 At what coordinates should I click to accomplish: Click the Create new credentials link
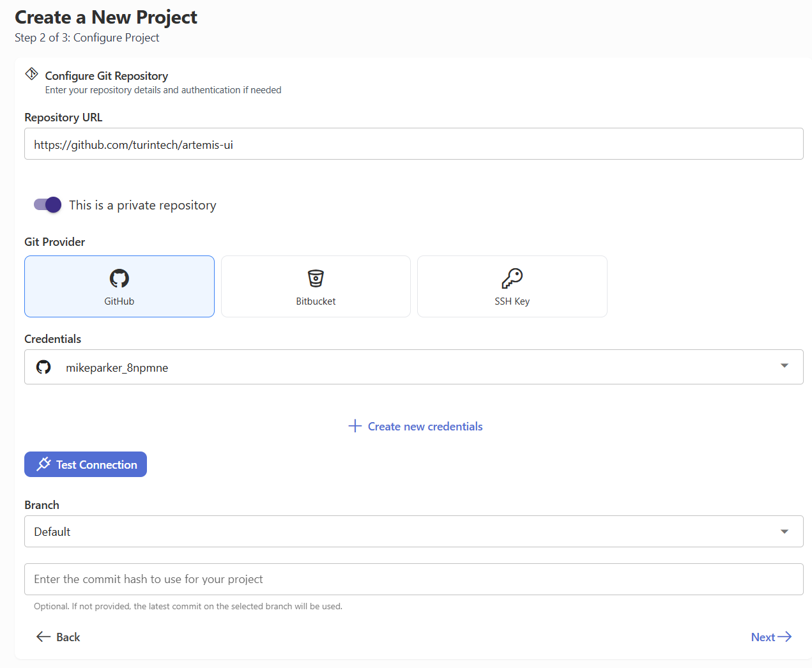415,426
